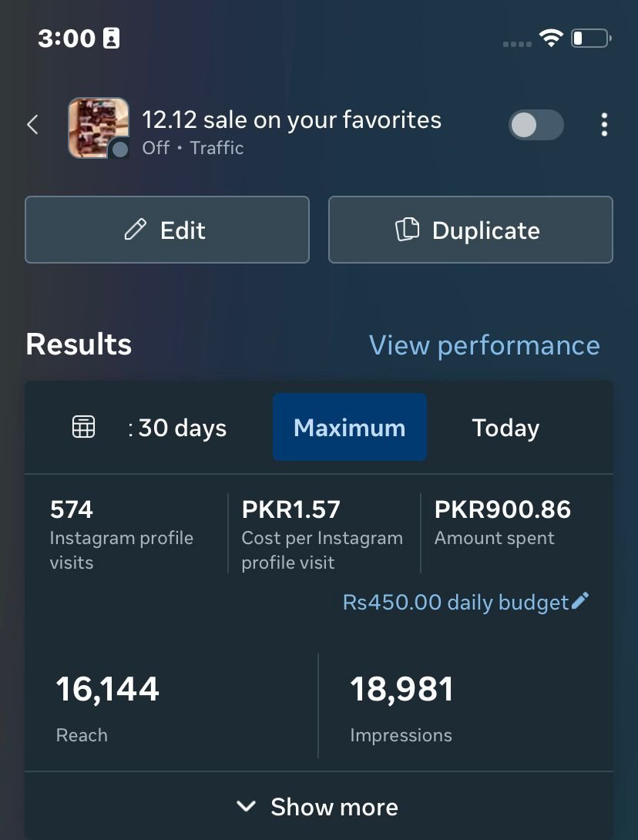This screenshot has height=840, width=638.
Task: Tap the calendar date range icon
Action: tap(83, 427)
